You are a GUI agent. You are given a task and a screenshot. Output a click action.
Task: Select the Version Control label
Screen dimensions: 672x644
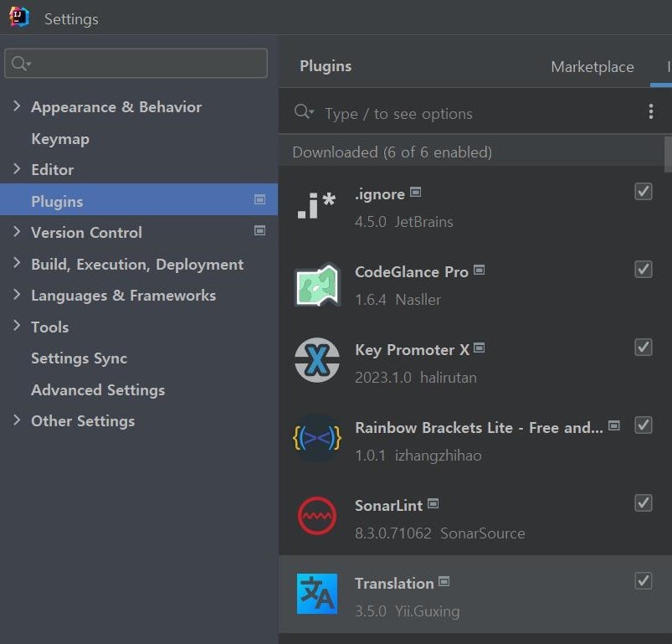(86, 232)
